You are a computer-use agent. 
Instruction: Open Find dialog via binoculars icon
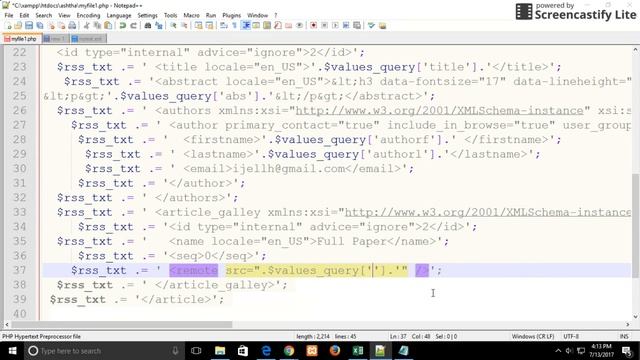point(148,26)
